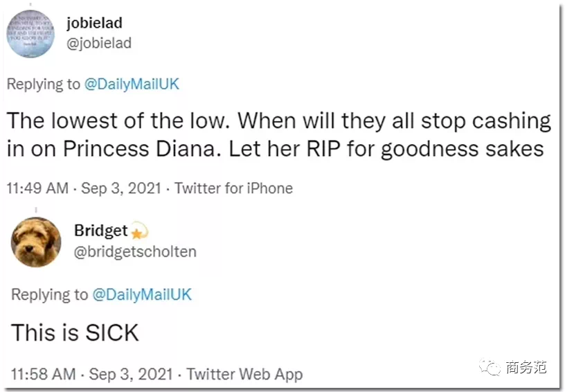
Task: Click the @bridgetscholten handle
Action: 135,251
